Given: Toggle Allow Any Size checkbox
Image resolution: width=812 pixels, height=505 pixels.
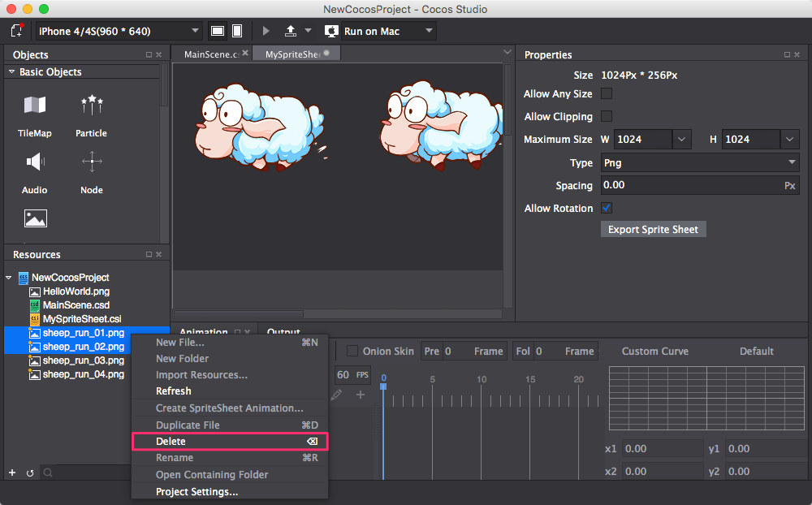Looking at the screenshot, I should click(x=607, y=93).
